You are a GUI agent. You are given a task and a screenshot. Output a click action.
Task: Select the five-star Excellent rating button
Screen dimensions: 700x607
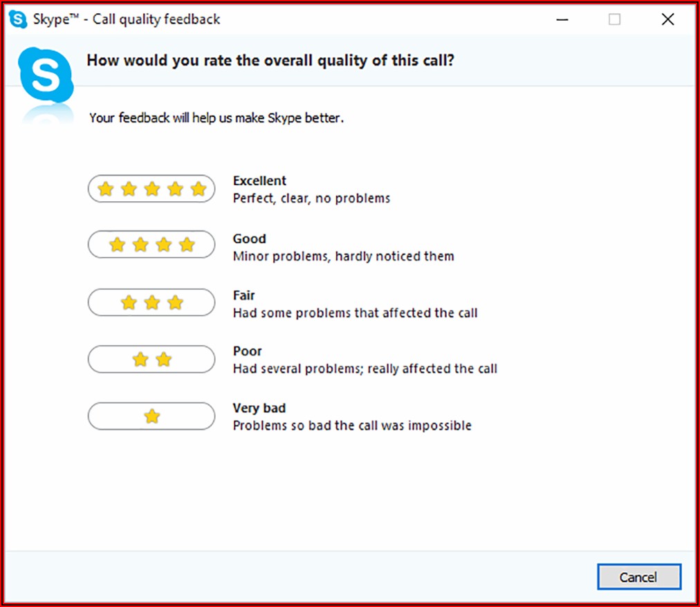pos(151,189)
